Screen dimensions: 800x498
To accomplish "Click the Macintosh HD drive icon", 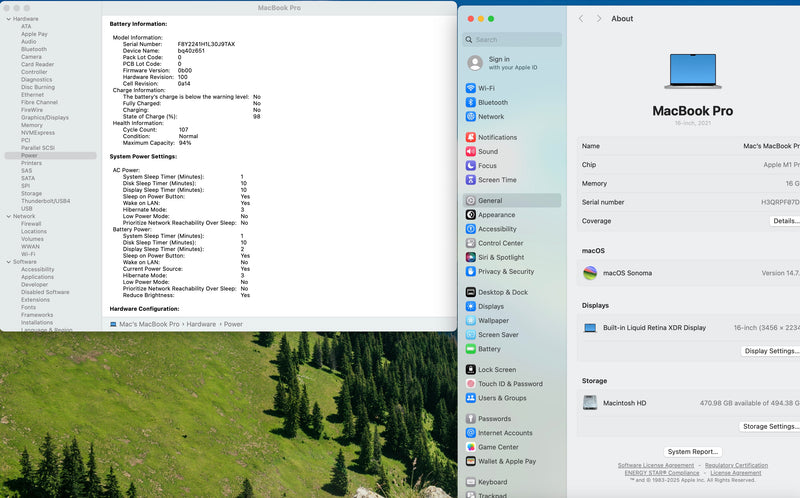I will (x=590, y=403).
